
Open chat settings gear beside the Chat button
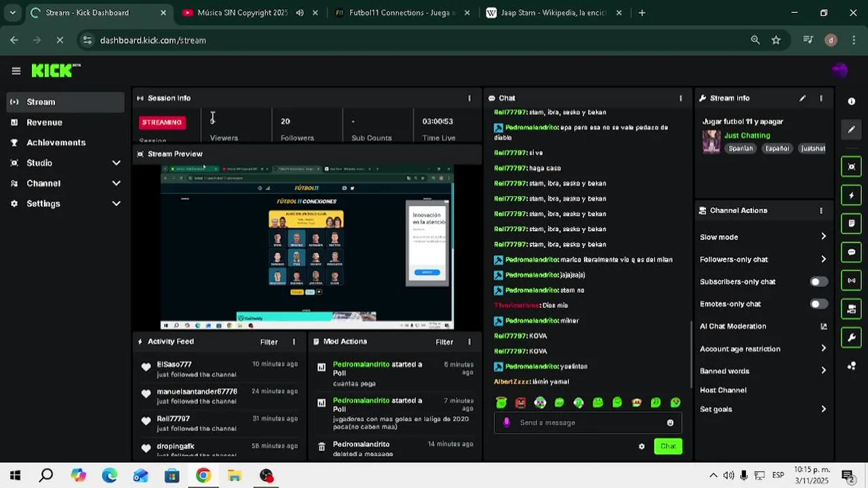click(x=642, y=447)
